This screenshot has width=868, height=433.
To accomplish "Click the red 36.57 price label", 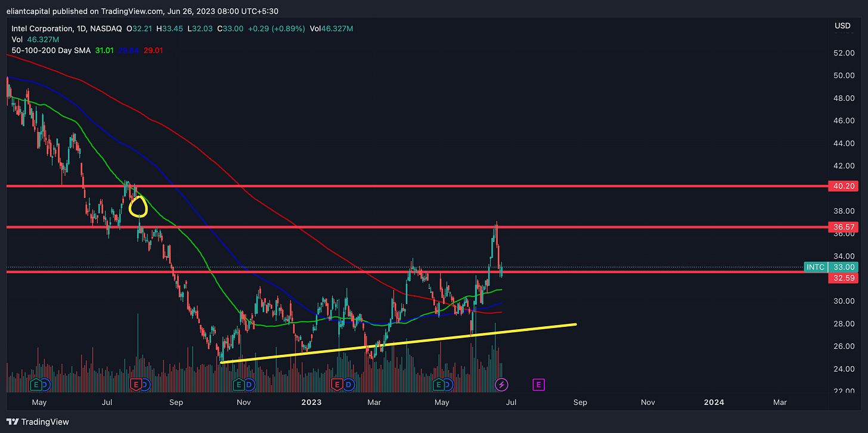I will pyautogui.click(x=843, y=227).
